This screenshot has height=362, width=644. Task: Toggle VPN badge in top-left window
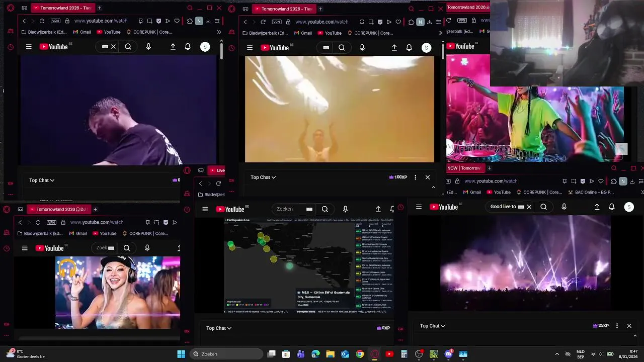(55, 21)
